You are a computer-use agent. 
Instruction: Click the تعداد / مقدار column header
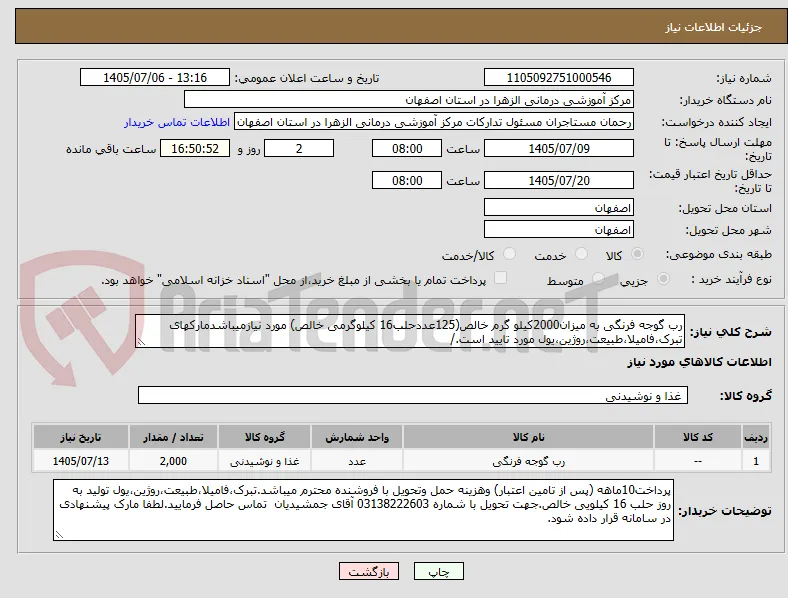click(x=173, y=437)
